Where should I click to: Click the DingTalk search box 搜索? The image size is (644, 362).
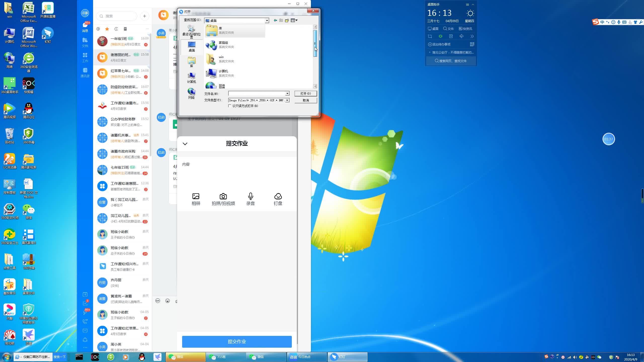(117, 16)
